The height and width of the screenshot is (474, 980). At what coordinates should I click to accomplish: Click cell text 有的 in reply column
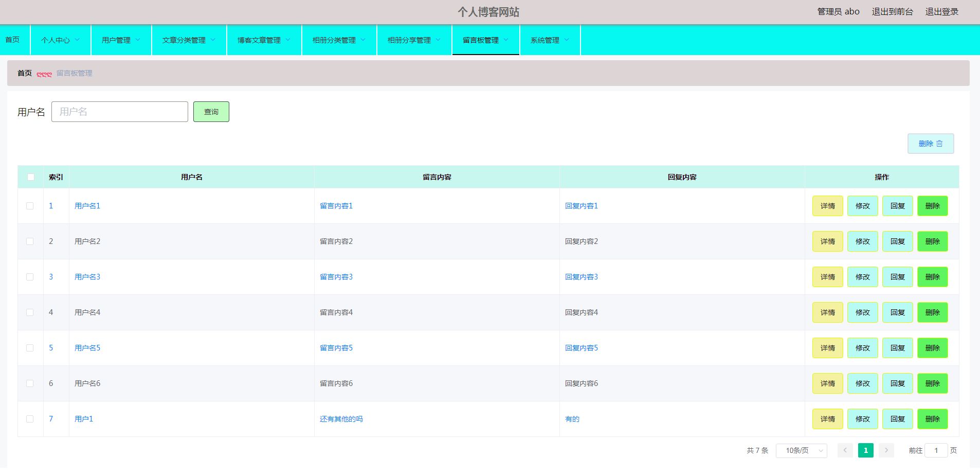tap(572, 419)
